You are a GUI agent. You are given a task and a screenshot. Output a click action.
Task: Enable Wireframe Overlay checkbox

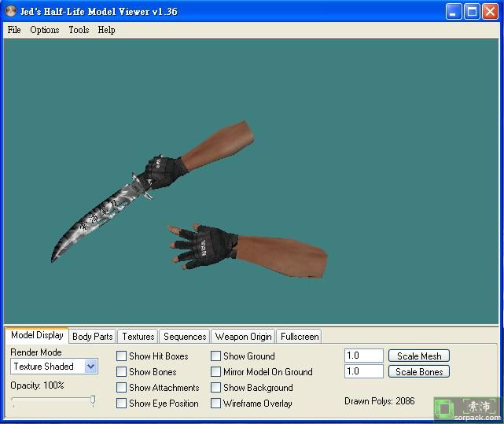(x=216, y=404)
